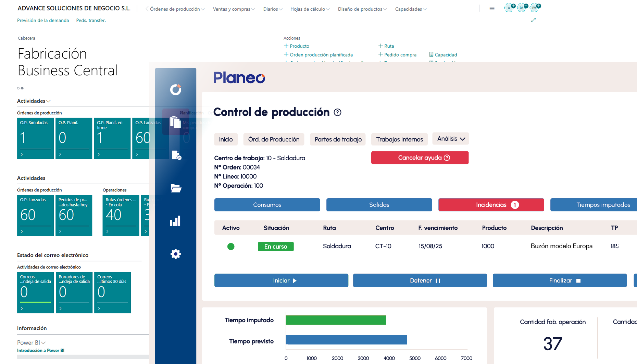Open Previsión de la demanda link
The width and height of the screenshot is (637, 364).
(x=43, y=21)
